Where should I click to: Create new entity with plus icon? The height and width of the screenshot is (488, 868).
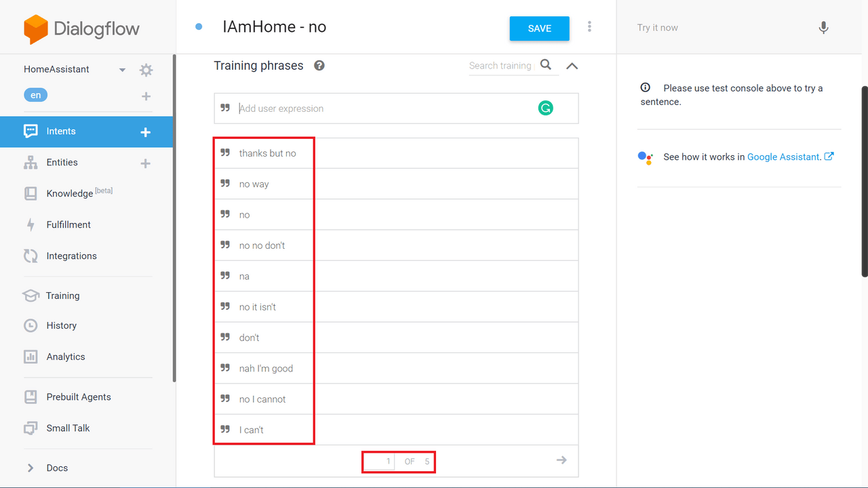pos(145,163)
